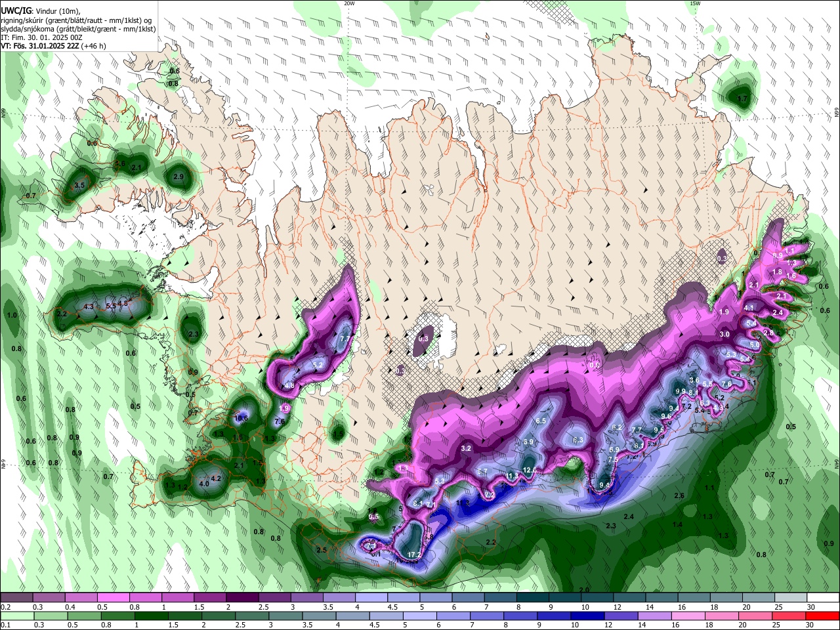Click the UWC/IG title label

click(x=16, y=10)
